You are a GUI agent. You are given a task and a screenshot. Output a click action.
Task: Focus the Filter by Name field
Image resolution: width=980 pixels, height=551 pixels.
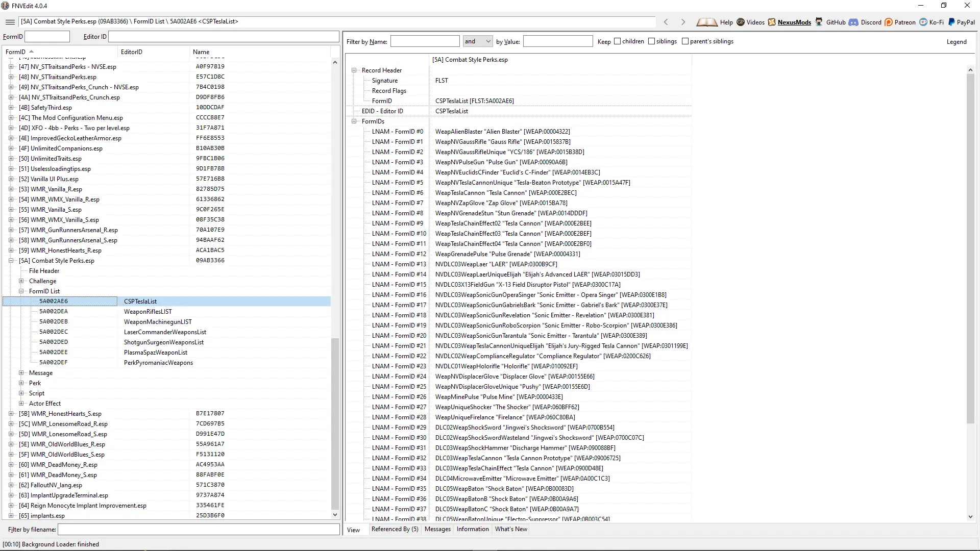point(425,41)
